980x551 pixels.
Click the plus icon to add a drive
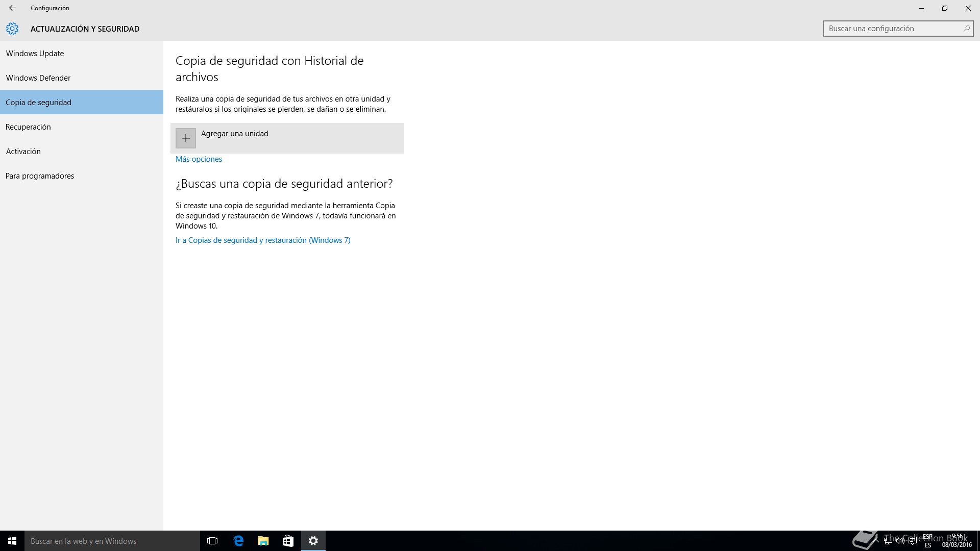pos(186,138)
